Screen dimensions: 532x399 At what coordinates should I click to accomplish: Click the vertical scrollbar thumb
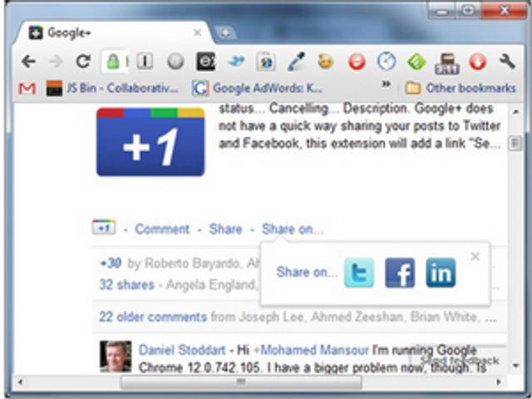[515, 143]
